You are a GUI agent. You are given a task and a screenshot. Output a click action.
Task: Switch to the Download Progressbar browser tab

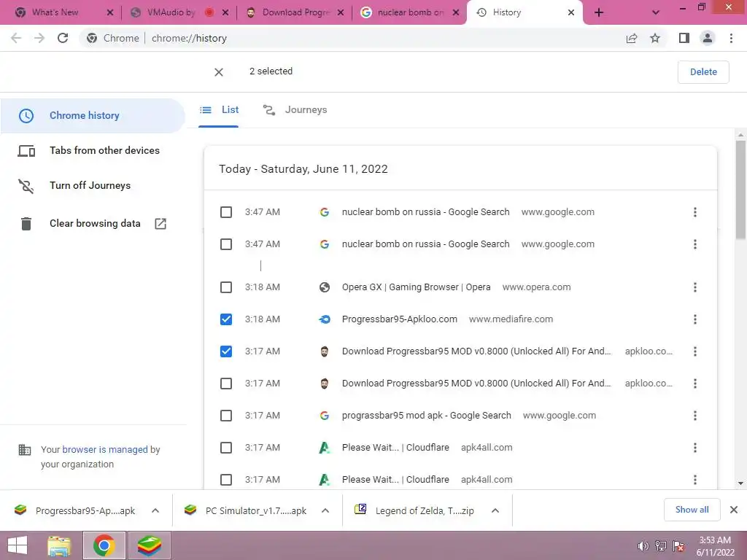(x=295, y=13)
